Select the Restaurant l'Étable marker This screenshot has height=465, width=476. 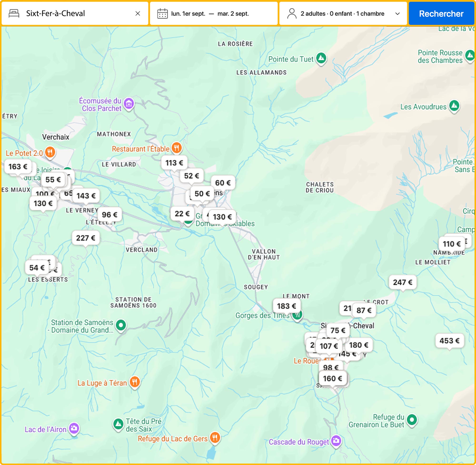pyautogui.click(x=177, y=148)
